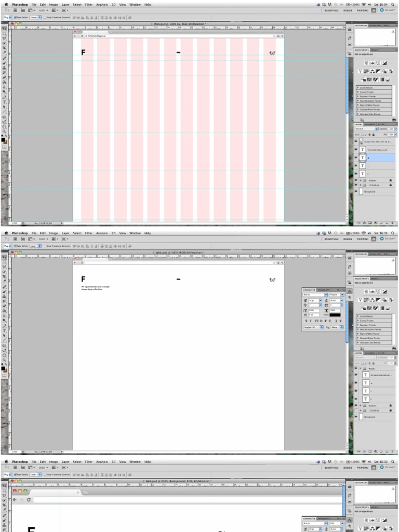This screenshot has width=399, height=532.
Task: Hide the Background layer in top screenshot
Action: 356,191
